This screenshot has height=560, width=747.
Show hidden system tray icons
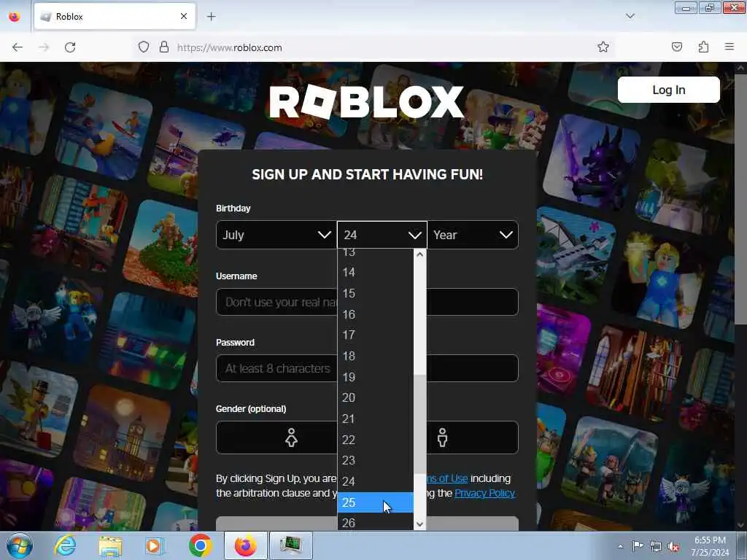click(x=620, y=546)
